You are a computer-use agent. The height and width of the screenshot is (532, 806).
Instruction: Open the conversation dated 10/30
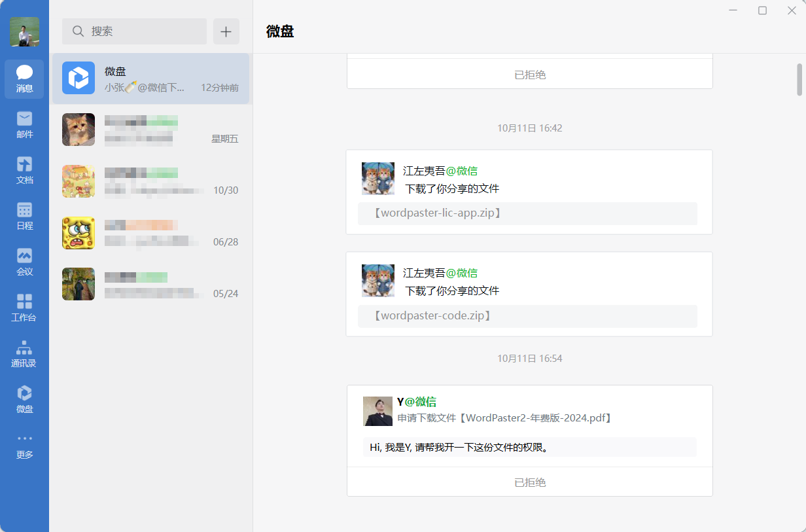[150, 181]
